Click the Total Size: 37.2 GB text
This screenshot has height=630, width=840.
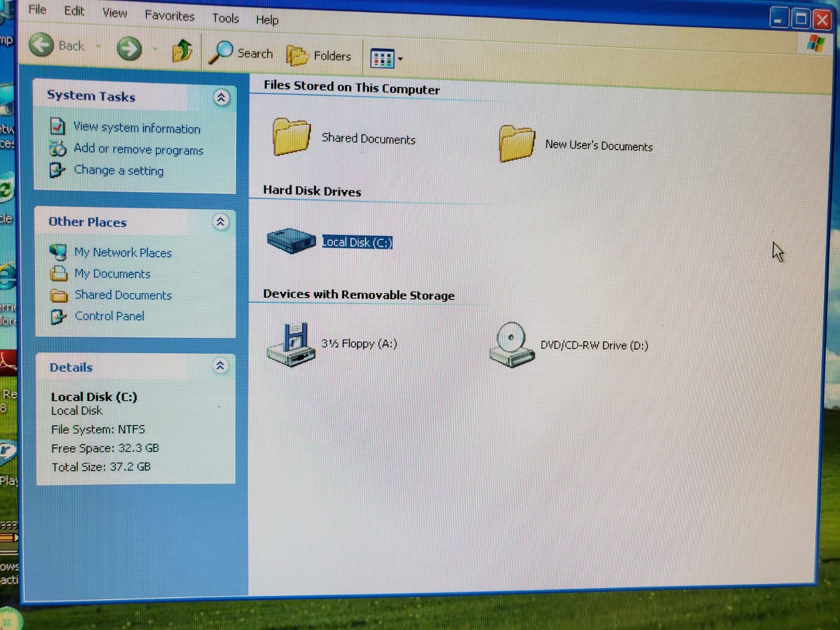point(101,467)
